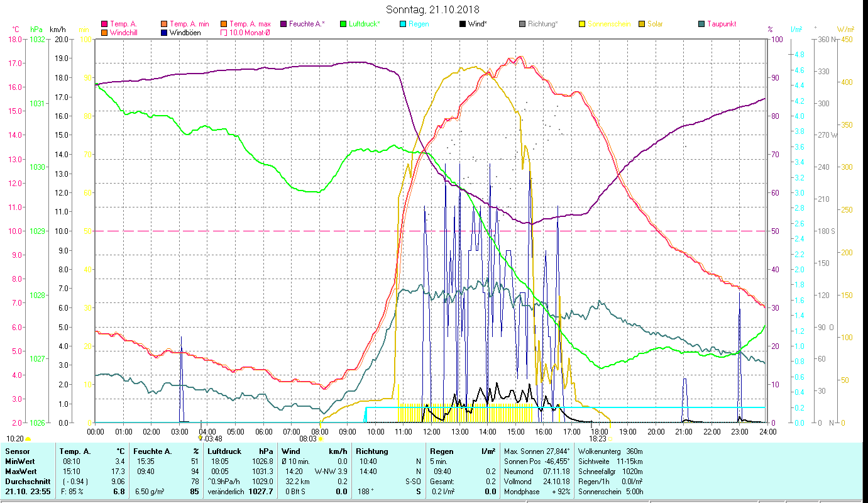Screen dimensions: 868x503
Task: Click the 'Solar' legend label
Action: 655,24
